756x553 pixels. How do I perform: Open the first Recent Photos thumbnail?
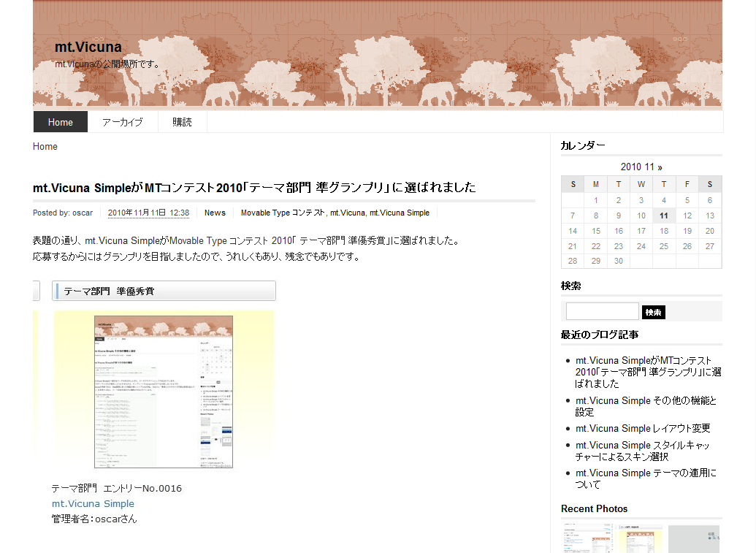(x=587, y=539)
